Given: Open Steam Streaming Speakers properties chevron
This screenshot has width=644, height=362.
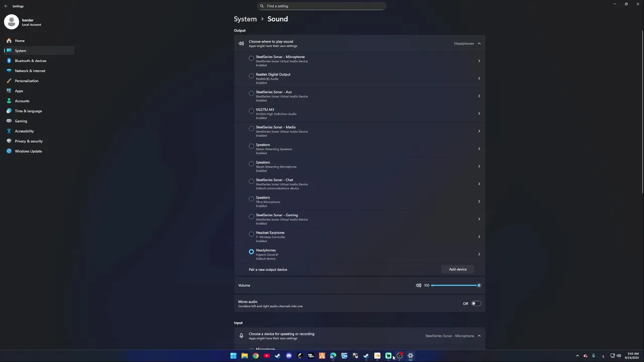Looking at the screenshot, I should coord(479,149).
